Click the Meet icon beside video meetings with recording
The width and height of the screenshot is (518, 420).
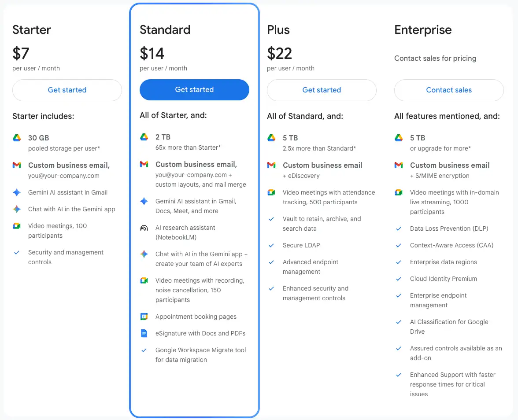coord(144,280)
